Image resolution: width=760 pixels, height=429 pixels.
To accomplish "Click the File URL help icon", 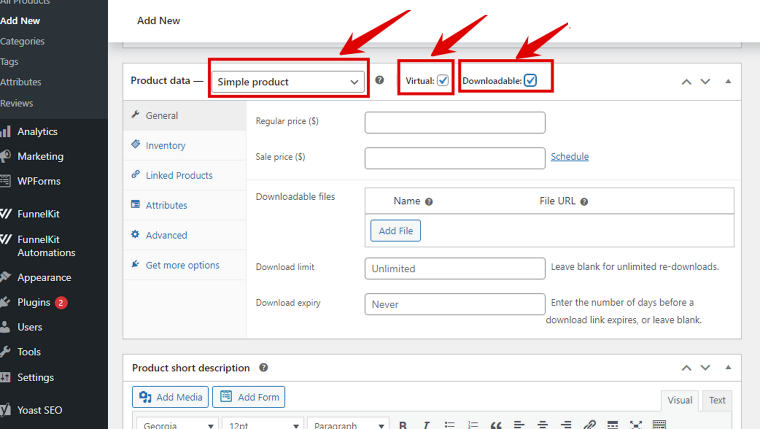I will [x=584, y=202].
